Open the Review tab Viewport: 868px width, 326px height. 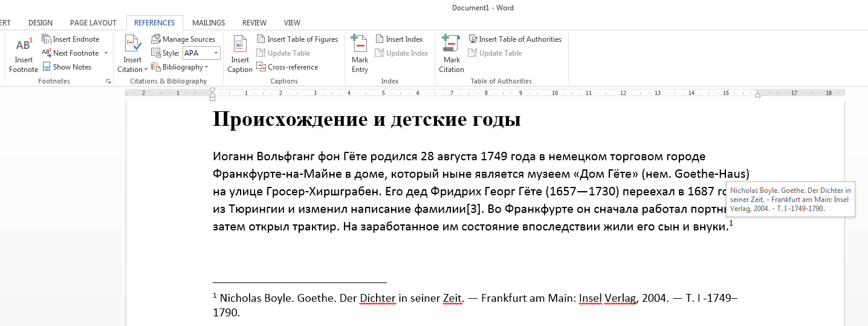[254, 23]
